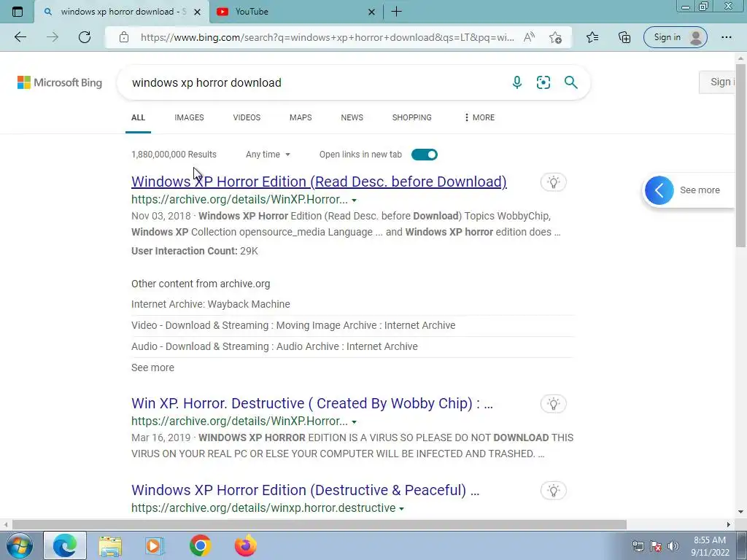
Task: Refresh the Bing search page
Action: click(x=85, y=37)
